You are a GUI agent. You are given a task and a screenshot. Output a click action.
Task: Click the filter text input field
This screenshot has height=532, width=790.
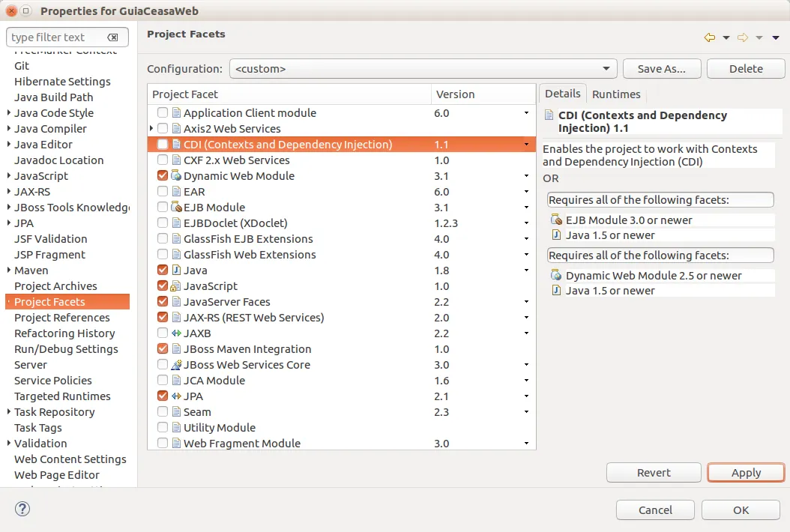point(56,37)
